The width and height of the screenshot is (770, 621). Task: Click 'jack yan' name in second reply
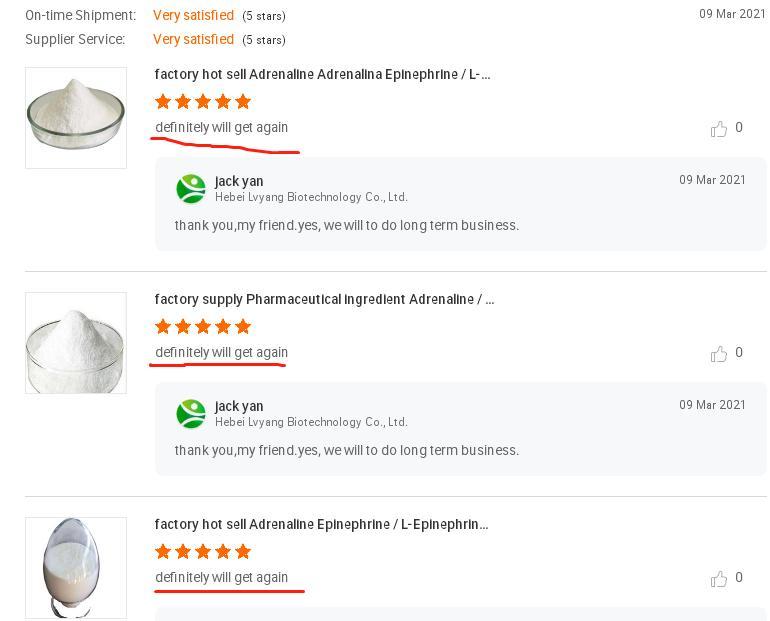click(239, 406)
